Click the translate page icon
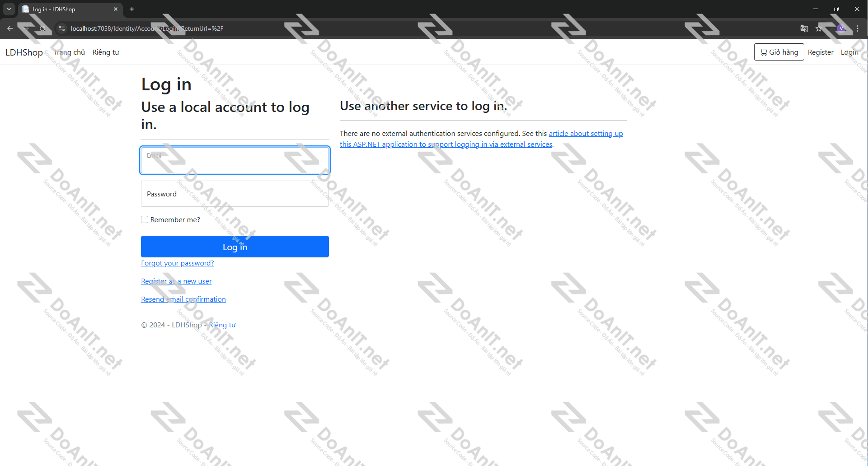This screenshot has width=868, height=466. point(804,28)
